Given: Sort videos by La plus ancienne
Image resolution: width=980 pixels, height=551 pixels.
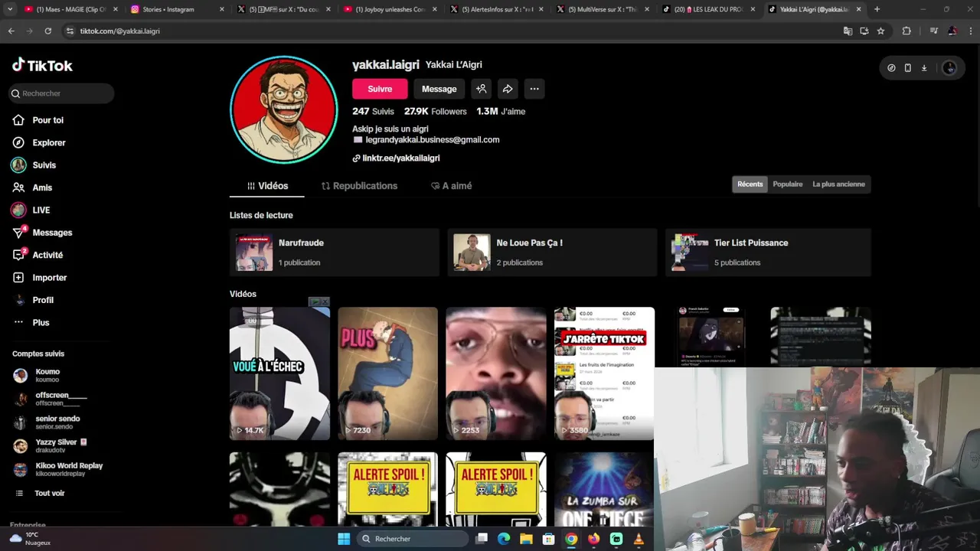Looking at the screenshot, I should [x=838, y=184].
